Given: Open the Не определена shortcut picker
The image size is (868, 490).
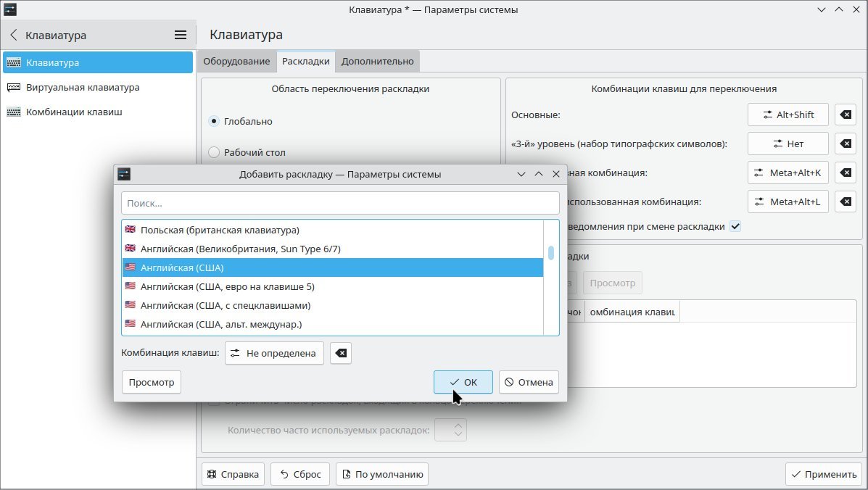Looking at the screenshot, I should [274, 353].
